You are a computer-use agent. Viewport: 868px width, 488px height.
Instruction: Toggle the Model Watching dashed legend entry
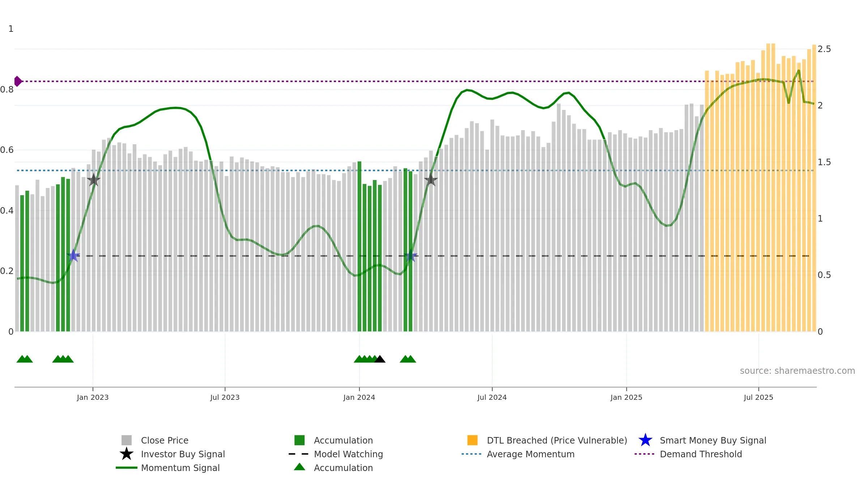(336, 454)
